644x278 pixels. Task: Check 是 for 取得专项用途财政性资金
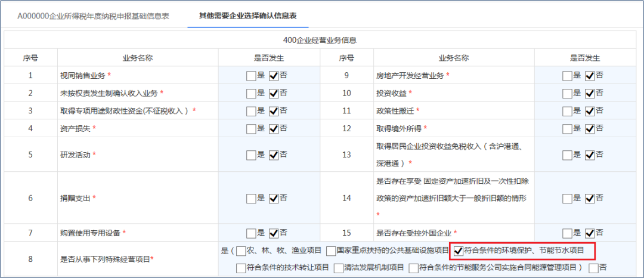point(251,111)
